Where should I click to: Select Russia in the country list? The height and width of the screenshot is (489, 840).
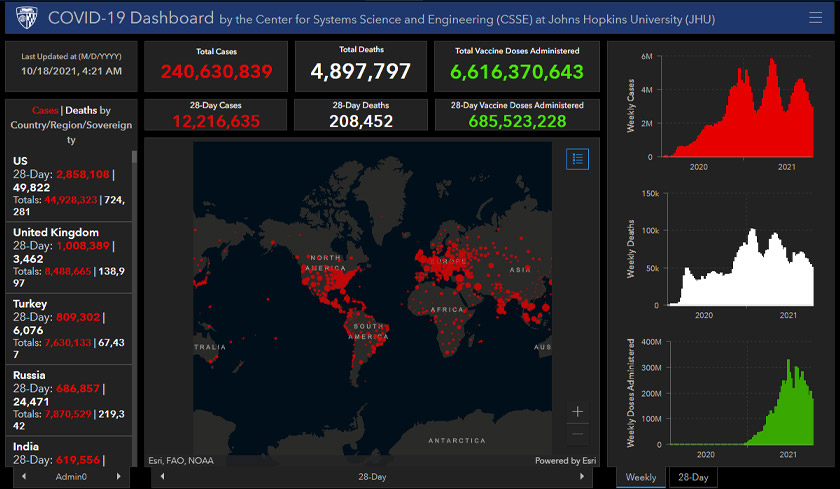pos(68,399)
